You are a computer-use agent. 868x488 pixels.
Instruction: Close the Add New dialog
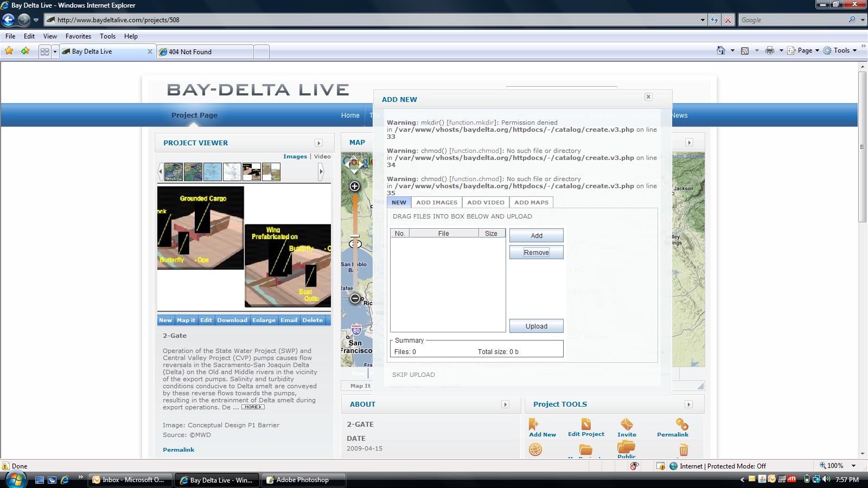point(648,97)
